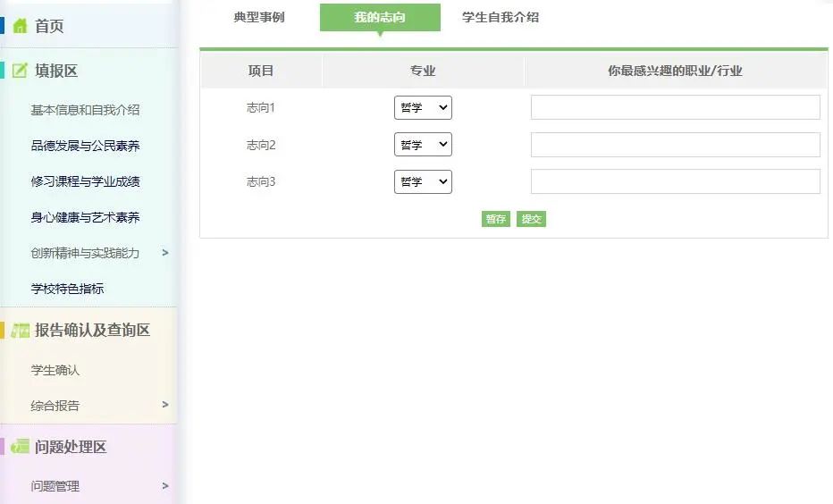The width and height of the screenshot is (833, 504).
Task: Click the 志向3 row label
Action: [261, 181]
